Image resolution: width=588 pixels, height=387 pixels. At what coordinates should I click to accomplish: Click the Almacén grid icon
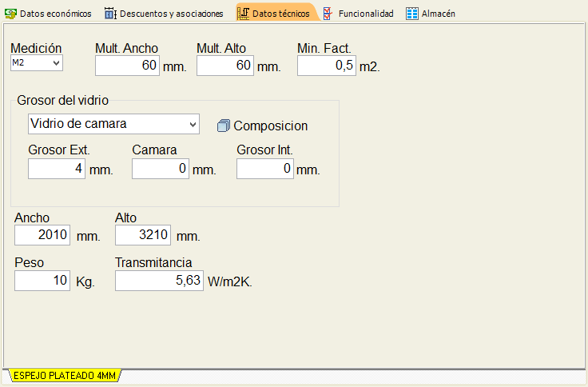pos(411,14)
